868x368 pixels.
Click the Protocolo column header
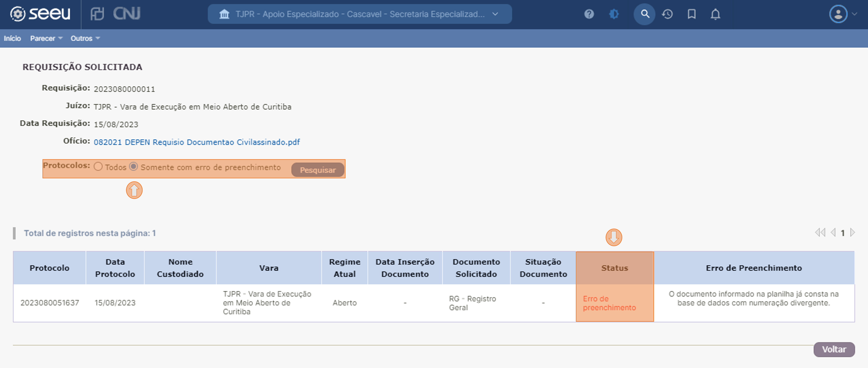(x=50, y=268)
